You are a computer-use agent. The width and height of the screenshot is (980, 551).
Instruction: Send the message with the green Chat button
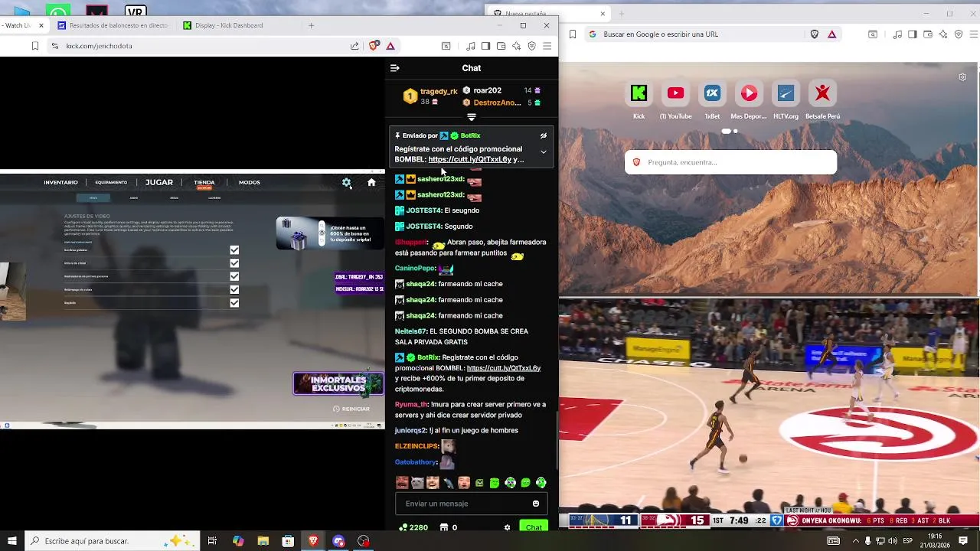click(534, 527)
